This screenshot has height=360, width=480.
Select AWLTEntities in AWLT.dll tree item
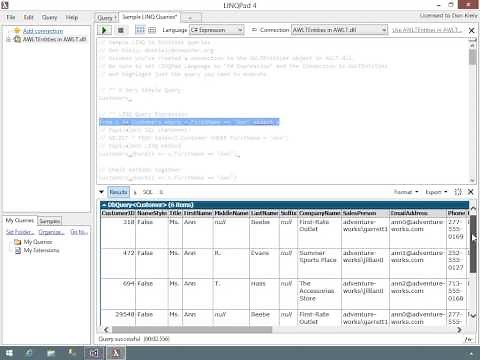click(54, 39)
